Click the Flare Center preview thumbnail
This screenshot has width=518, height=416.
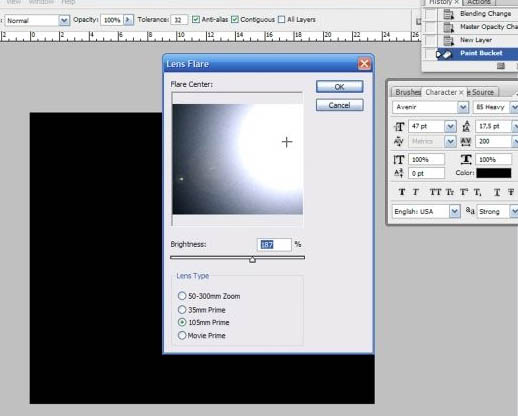coord(237,159)
